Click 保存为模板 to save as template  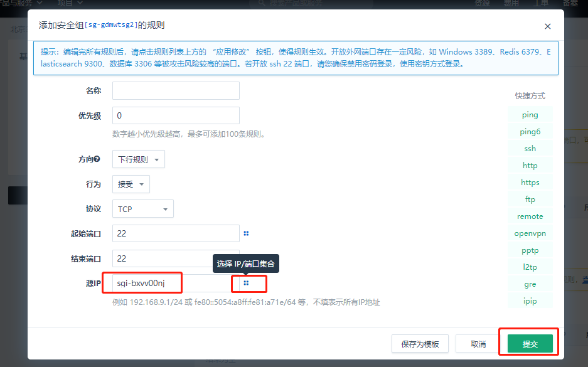420,344
